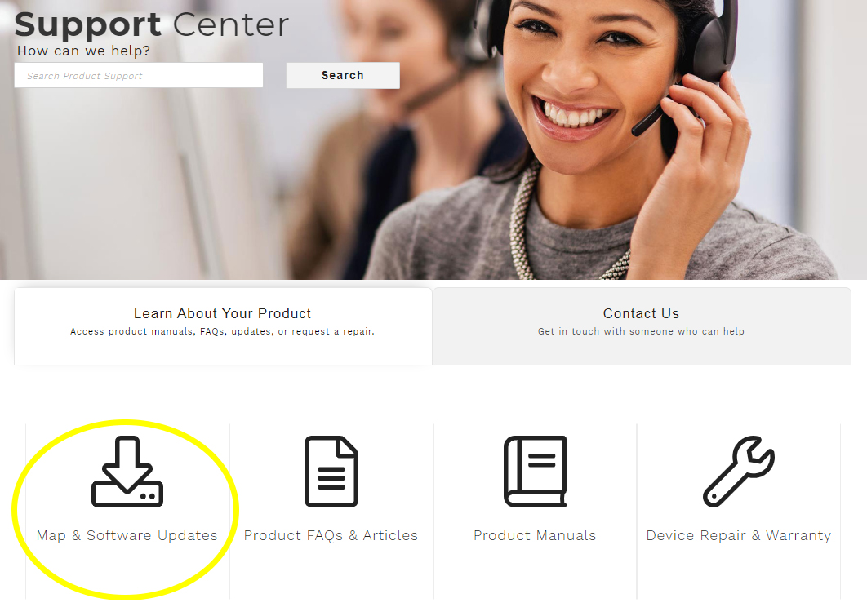Open the Device Repair & Warranty text link
Screen dimensions: 867x616
[x=739, y=535]
